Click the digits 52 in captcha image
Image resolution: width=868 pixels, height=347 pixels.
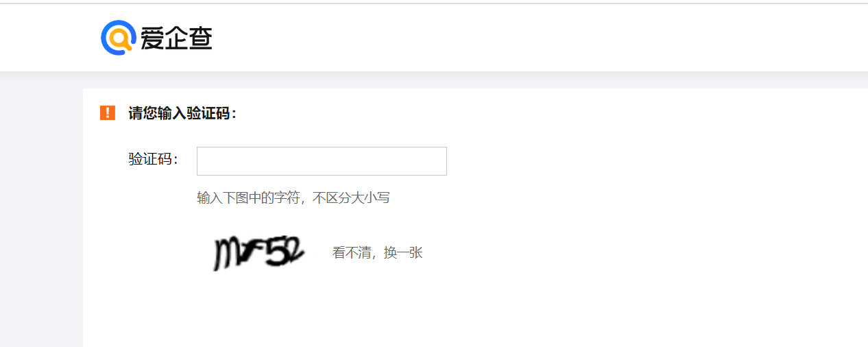click(x=284, y=252)
